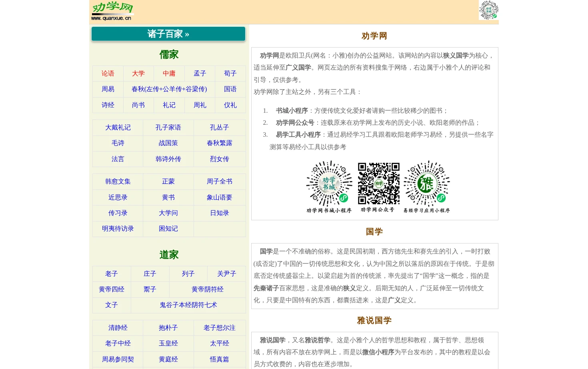Image resolution: width=588 pixels, height=369 pixels.
Task: Click the 劝学网 logo at top left
Action: point(112,11)
